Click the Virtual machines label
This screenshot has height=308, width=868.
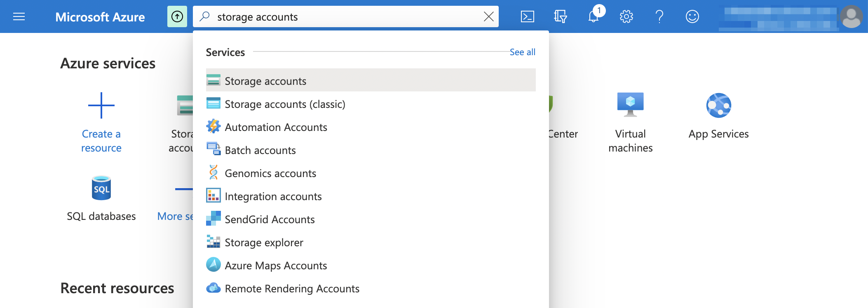click(631, 141)
